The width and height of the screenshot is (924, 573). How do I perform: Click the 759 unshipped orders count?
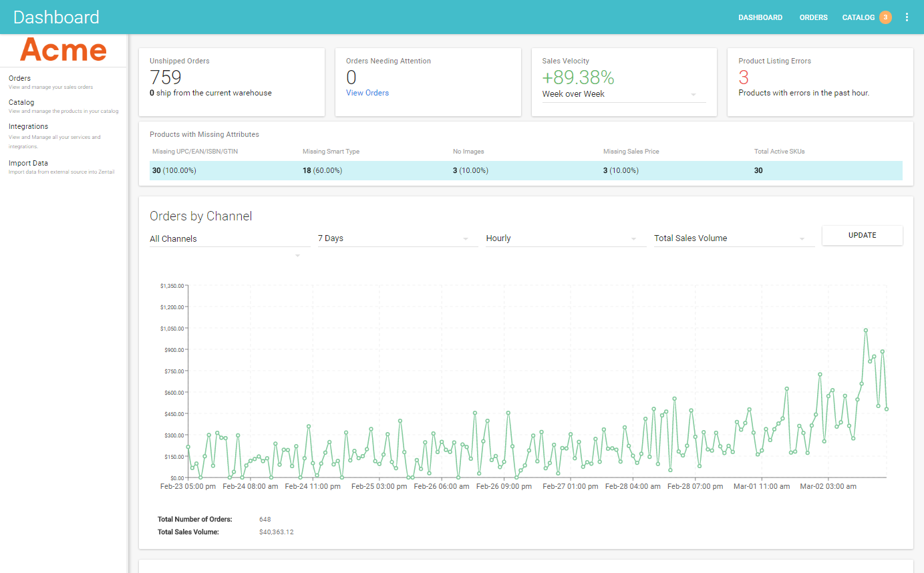coord(166,77)
